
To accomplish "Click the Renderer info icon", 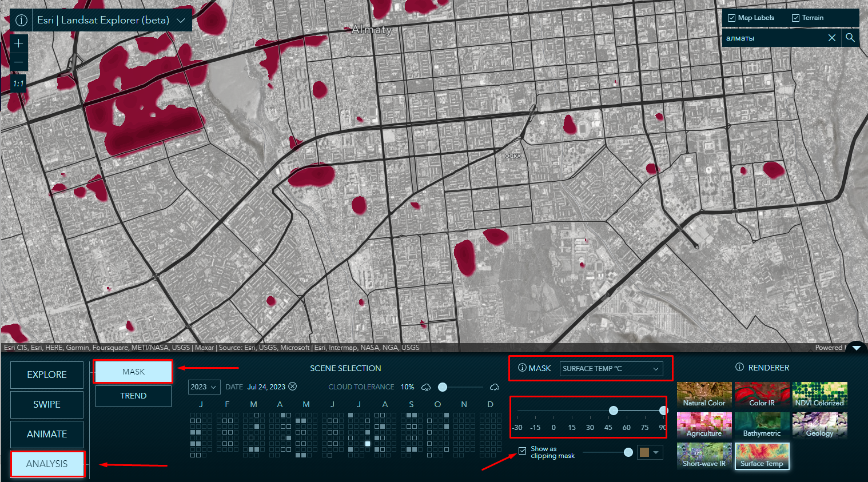I will click(x=739, y=367).
